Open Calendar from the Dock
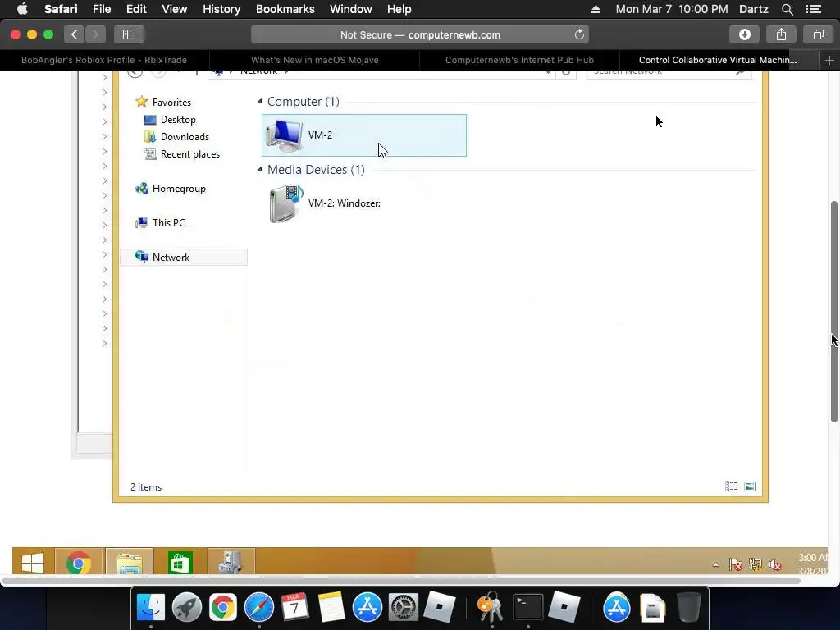This screenshot has height=630, width=840. click(294, 607)
